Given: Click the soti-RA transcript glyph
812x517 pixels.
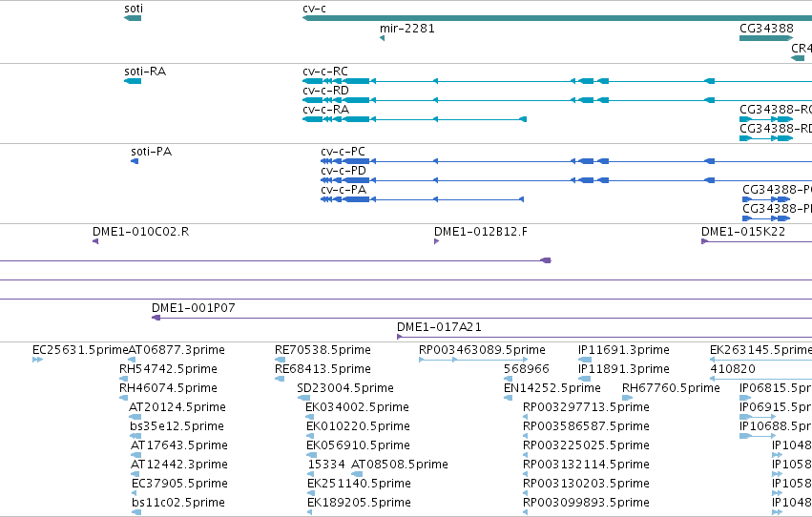Looking at the screenshot, I should click(x=133, y=81).
